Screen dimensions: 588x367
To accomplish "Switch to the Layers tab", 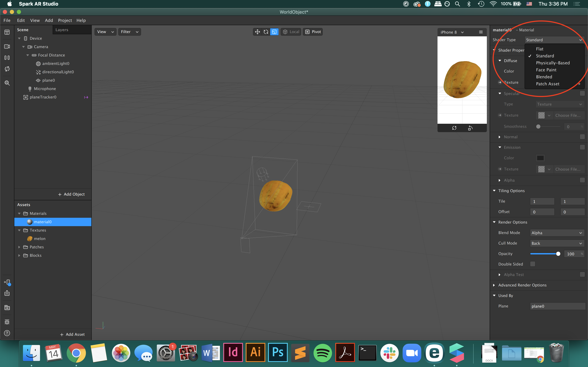I will pyautogui.click(x=62, y=30).
